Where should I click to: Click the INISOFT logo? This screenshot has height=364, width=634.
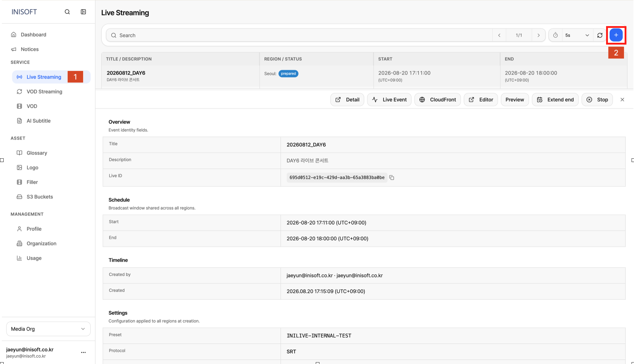point(24,12)
